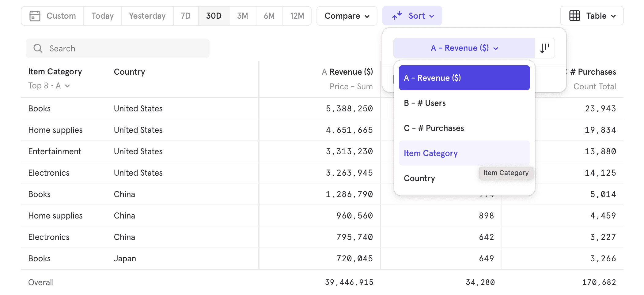Click the Item Category column header
Screen dimensions: 644x295
55,72
